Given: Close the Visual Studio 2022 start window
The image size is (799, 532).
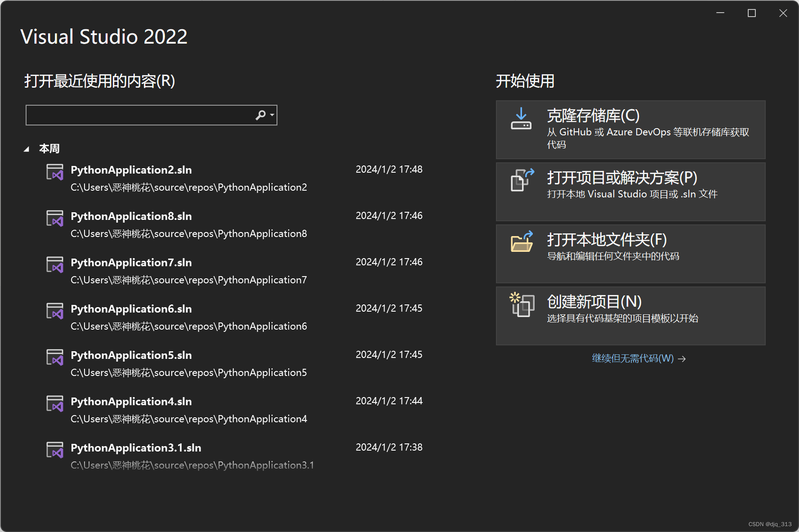Looking at the screenshot, I should (x=783, y=13).
